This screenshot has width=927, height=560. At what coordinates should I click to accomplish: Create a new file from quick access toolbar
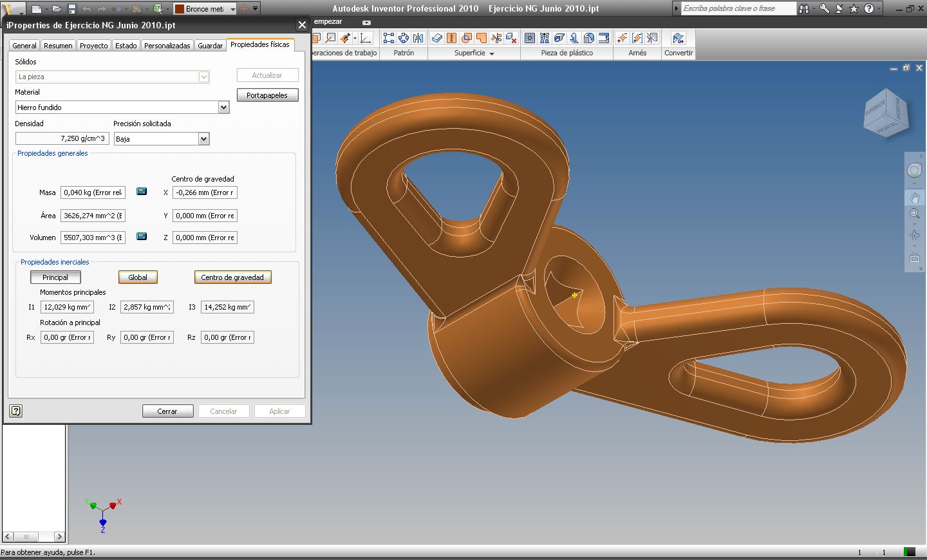(37, 9)
